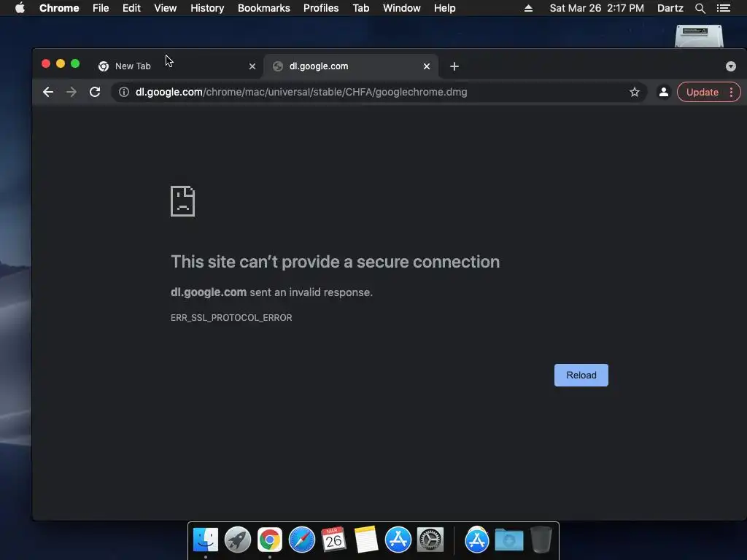Click the Dartz user name in menu bar

point(670,8)
